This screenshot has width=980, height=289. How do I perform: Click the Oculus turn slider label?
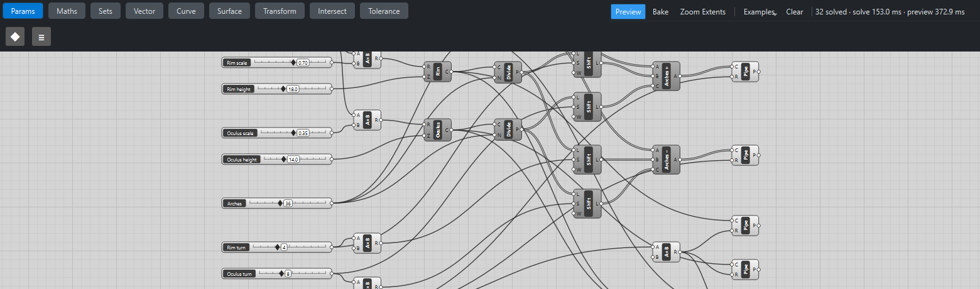tap(240, 274)
